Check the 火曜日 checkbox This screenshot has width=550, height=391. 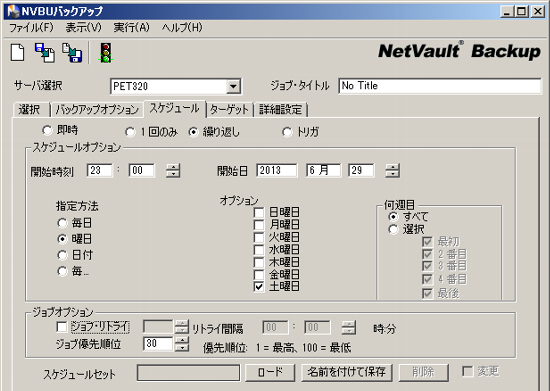coord(259,237)
